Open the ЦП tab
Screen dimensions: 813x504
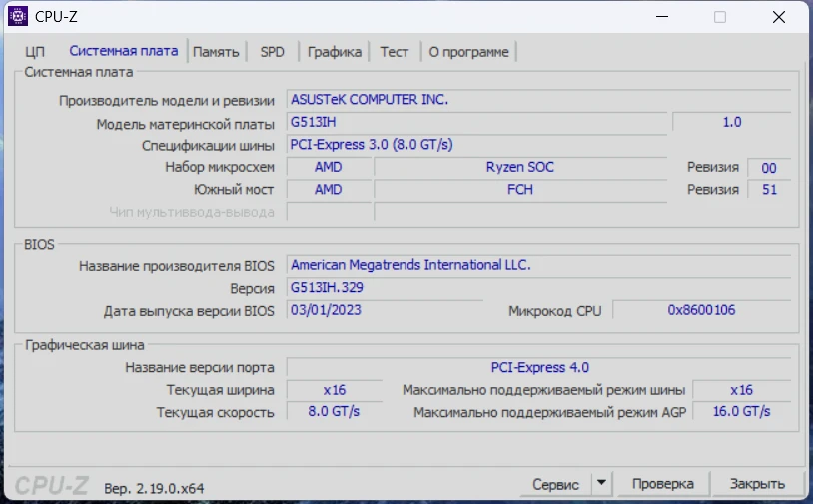tap(35, 52)
